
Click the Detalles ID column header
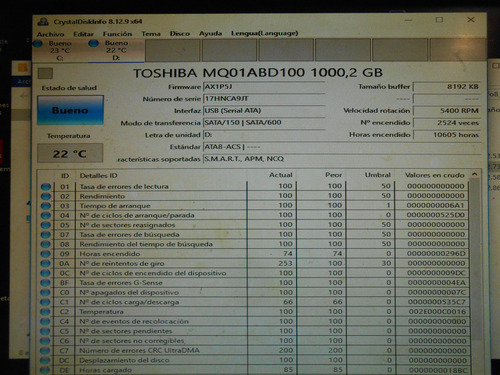point(98,176)
